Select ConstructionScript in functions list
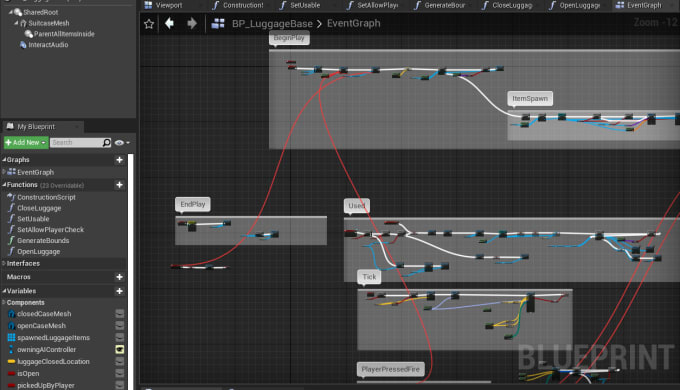 pos(46,197)
